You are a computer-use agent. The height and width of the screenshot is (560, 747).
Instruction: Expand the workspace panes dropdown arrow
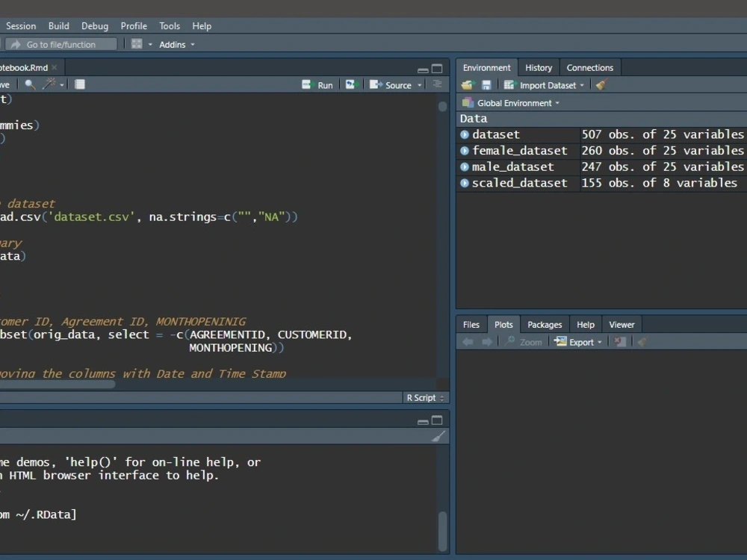pos(150,44)
